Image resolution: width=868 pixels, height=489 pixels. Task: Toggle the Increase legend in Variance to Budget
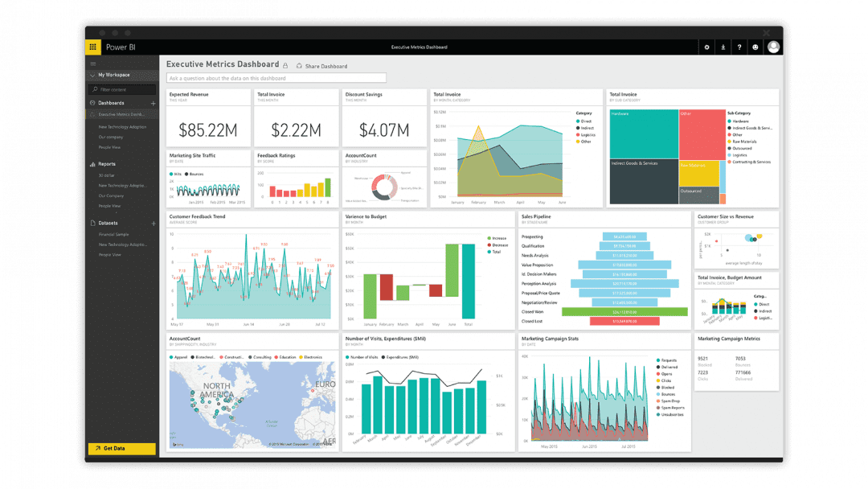click(x=497, y=238)
